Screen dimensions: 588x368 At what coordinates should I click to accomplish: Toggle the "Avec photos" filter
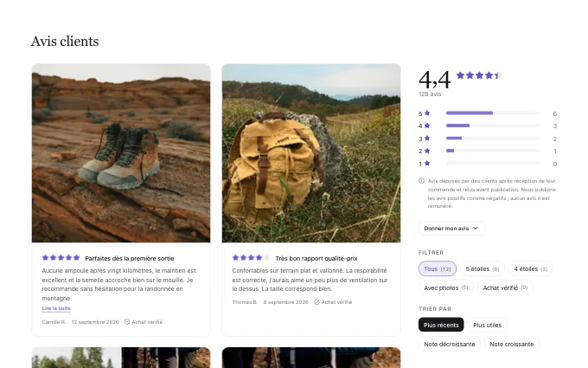[446, 287]
